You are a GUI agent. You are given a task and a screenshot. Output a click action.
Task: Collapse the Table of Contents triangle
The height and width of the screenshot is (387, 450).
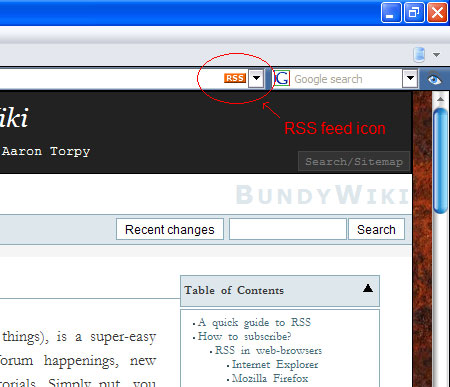click(368, 288)
